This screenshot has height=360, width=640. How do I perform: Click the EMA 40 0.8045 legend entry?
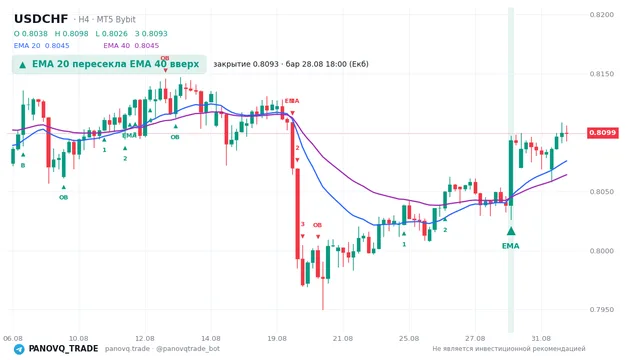point(131,46)
